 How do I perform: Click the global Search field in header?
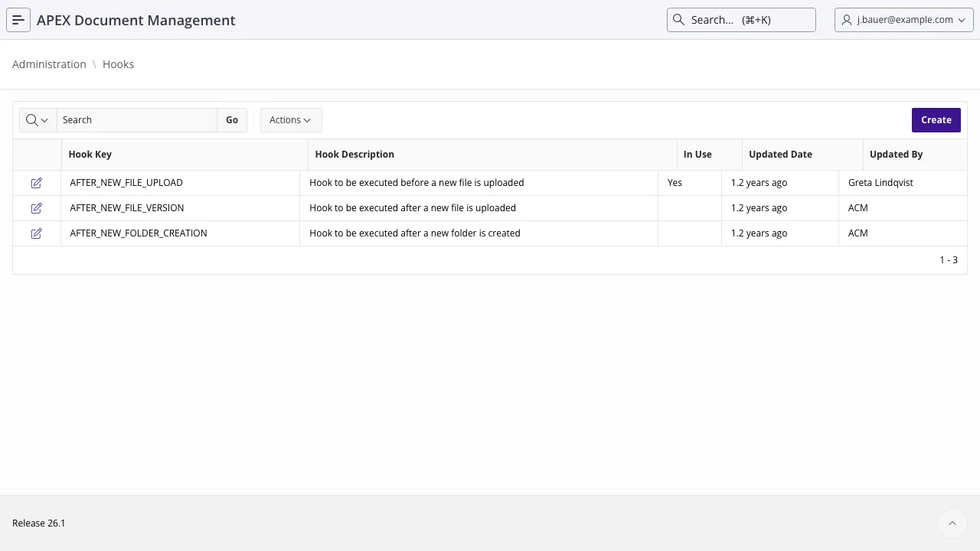click(741, 20)
